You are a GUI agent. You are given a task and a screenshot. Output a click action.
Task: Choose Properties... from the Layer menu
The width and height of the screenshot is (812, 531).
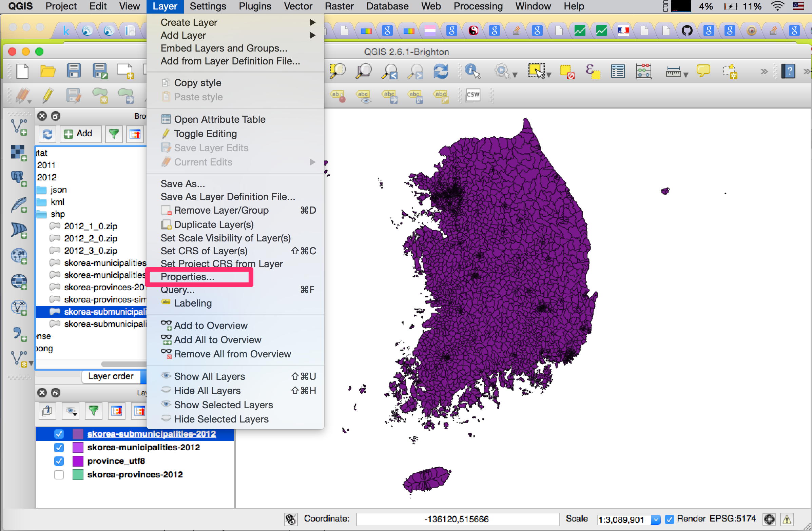click(188, 277)
